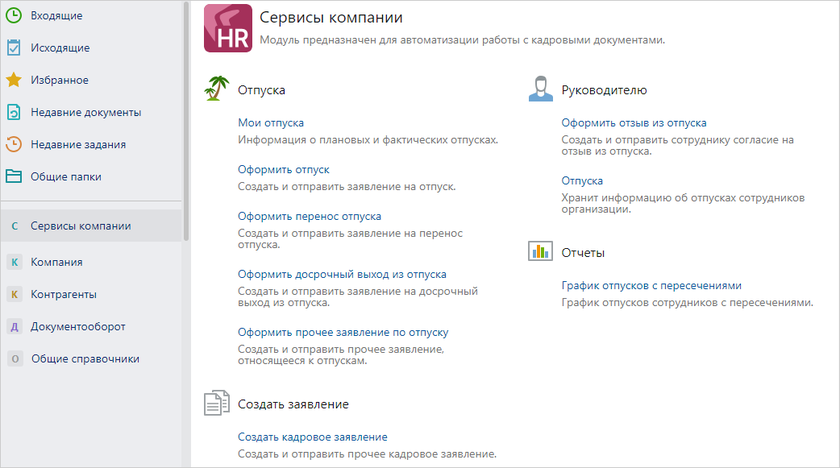Click the Исходящие checklist icon
Image resolution: width=840 pixels, height=468 pixels.
[14, 47]
